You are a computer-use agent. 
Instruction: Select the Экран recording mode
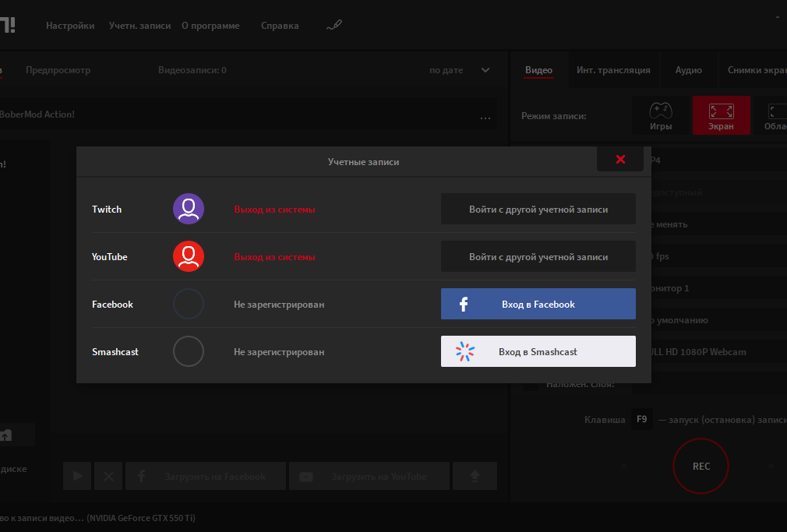pos(722,115)
